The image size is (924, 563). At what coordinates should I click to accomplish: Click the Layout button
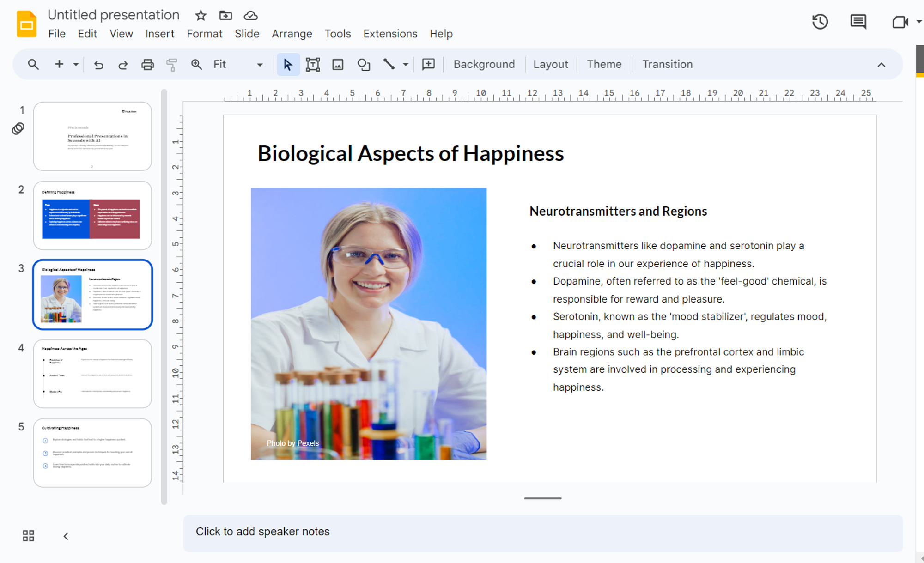pyautogui.click(x=551, y=64)
